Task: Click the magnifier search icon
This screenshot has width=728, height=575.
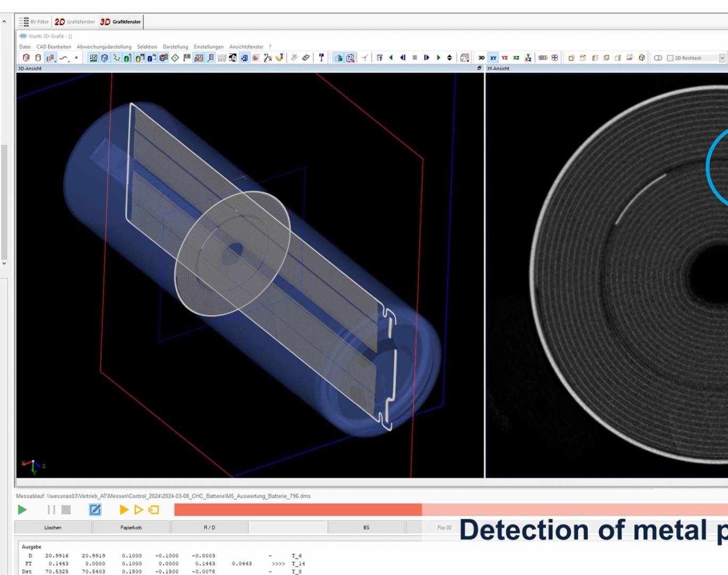Action: 210,57
